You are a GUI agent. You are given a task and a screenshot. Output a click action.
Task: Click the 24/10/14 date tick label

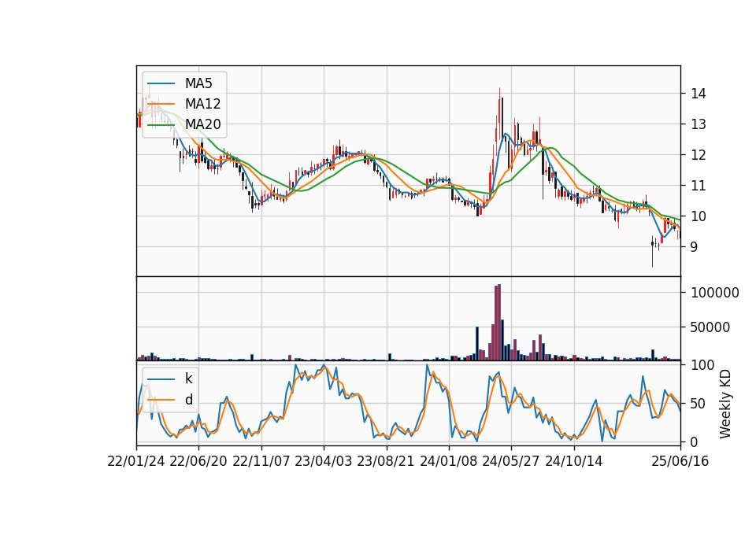tap(574, 461)
